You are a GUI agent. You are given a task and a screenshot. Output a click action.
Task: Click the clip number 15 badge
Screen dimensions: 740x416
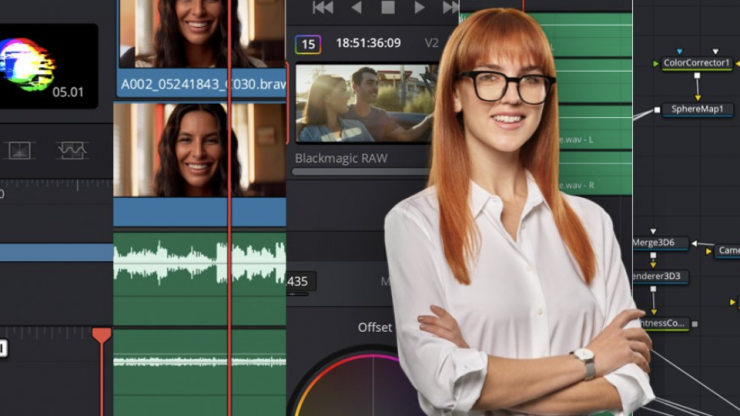click(x=309, y=44)
